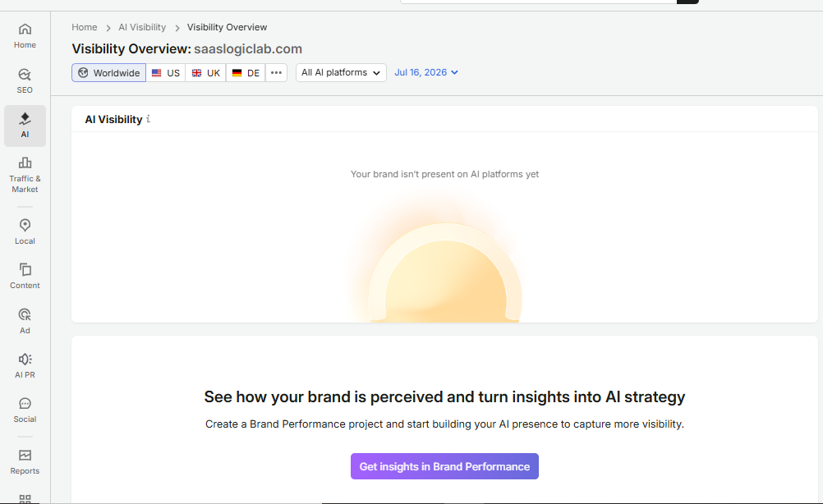Image resolution: width=823 pixels, height=504 pixels.
Task: Select the Worldwide region tab
Action: (108, 73)
